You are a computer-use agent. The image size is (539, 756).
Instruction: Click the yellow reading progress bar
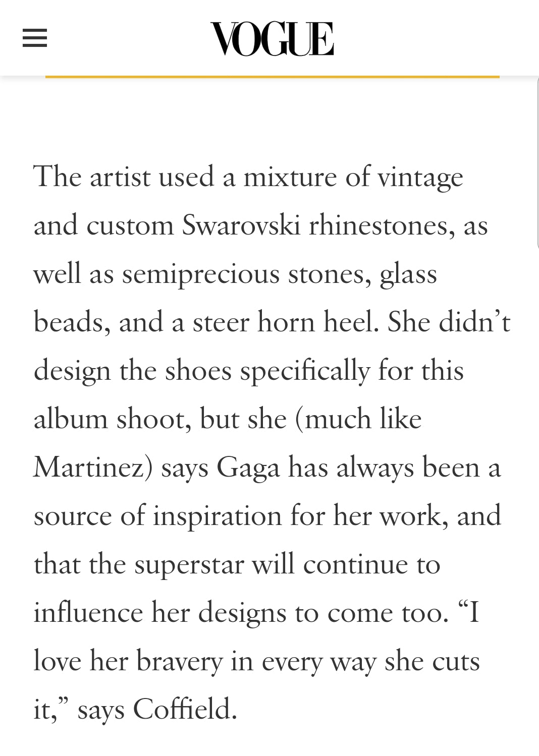[x=272, y=77]
